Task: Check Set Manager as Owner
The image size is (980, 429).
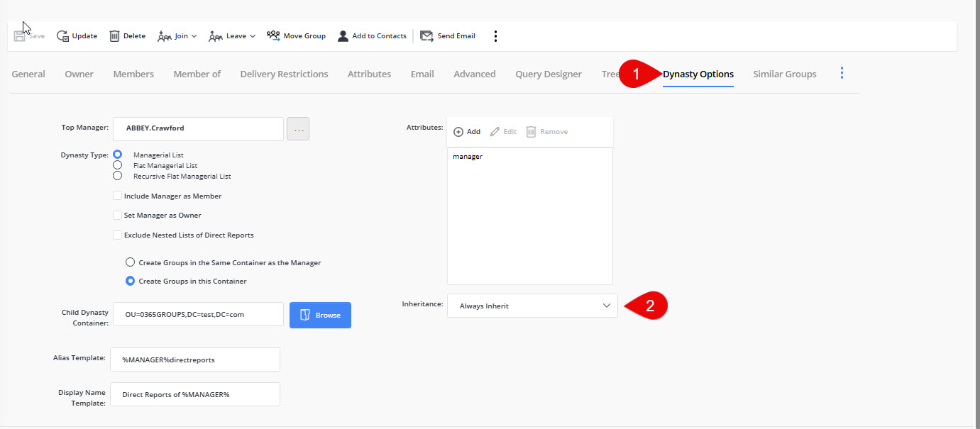Action: point(116,214)
